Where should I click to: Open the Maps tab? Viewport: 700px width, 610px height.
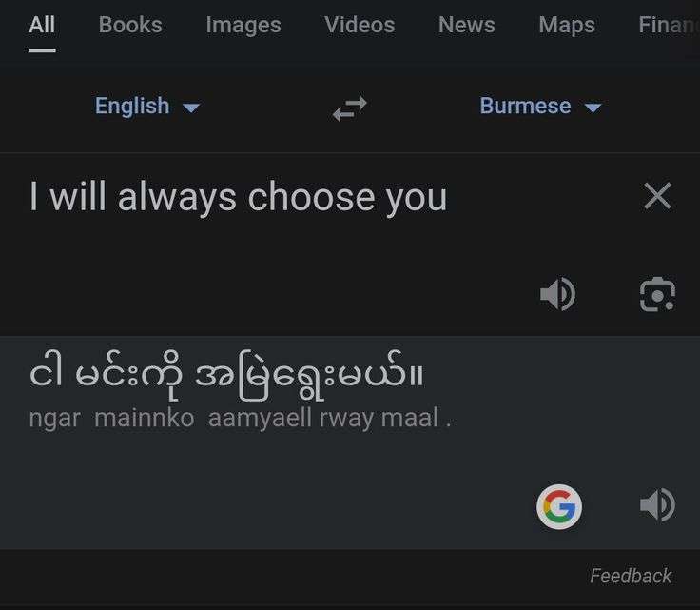pyautogui.click(x=567, y=25)
